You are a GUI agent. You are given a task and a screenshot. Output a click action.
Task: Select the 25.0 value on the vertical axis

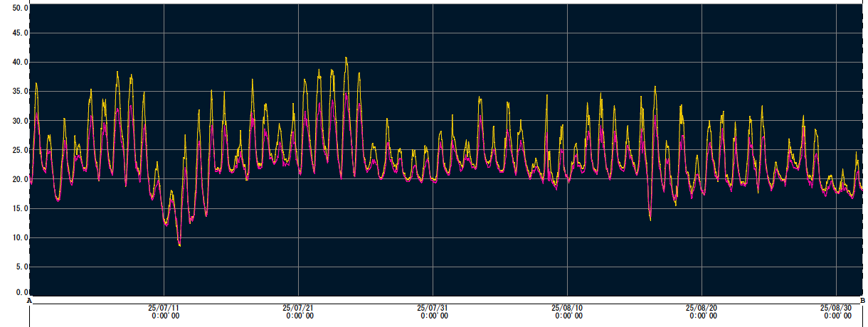click(x=16, y=150)
